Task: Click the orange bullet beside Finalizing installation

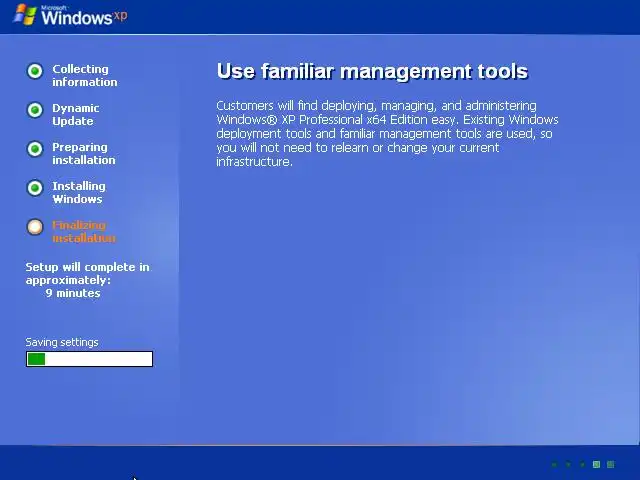Action: [35, 227]
